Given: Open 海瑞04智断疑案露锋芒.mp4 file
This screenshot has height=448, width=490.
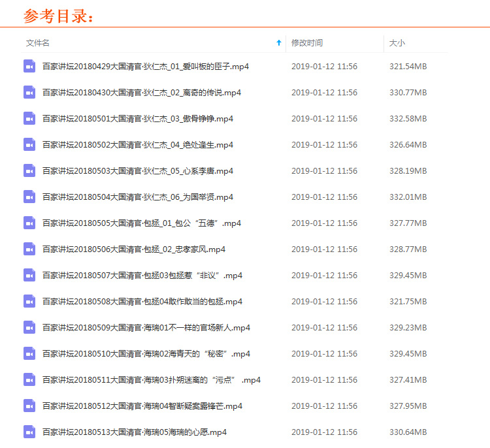Looking at the screenshot, I should coord(142,406).
